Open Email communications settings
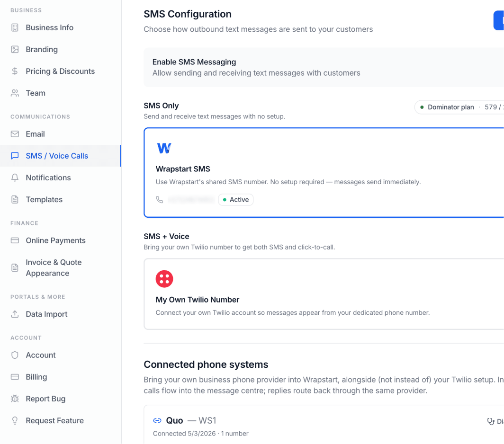504x444 pixels. pyautogui.click(x=61, y=134)
